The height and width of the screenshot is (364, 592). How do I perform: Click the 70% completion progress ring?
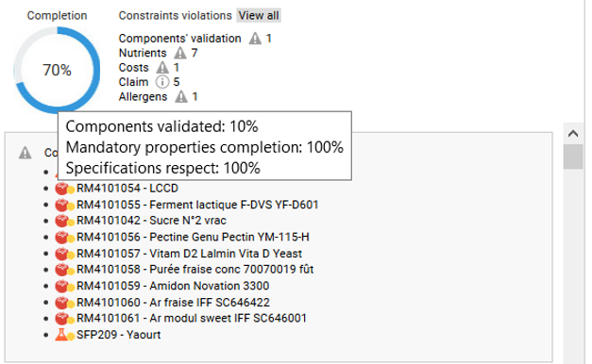tap(57, 70)
